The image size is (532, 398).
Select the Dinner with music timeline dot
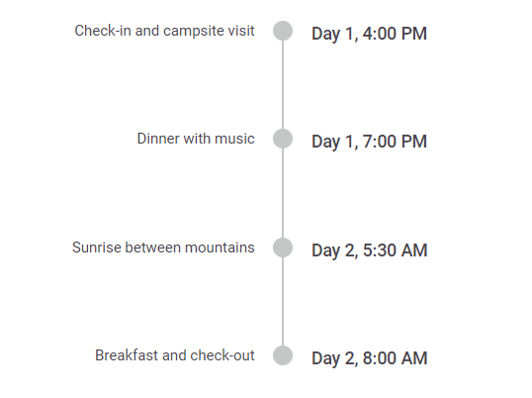(283, 139)
